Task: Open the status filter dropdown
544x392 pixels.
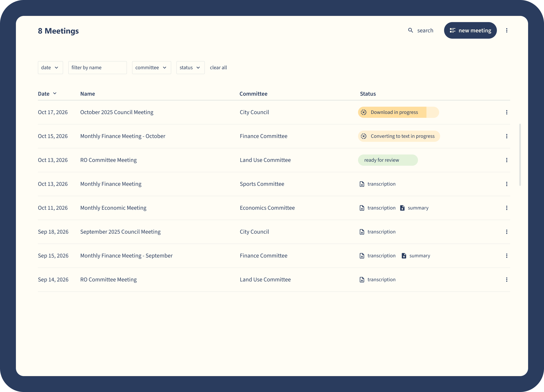Action: pyautogui.click(x=190, y=68)
